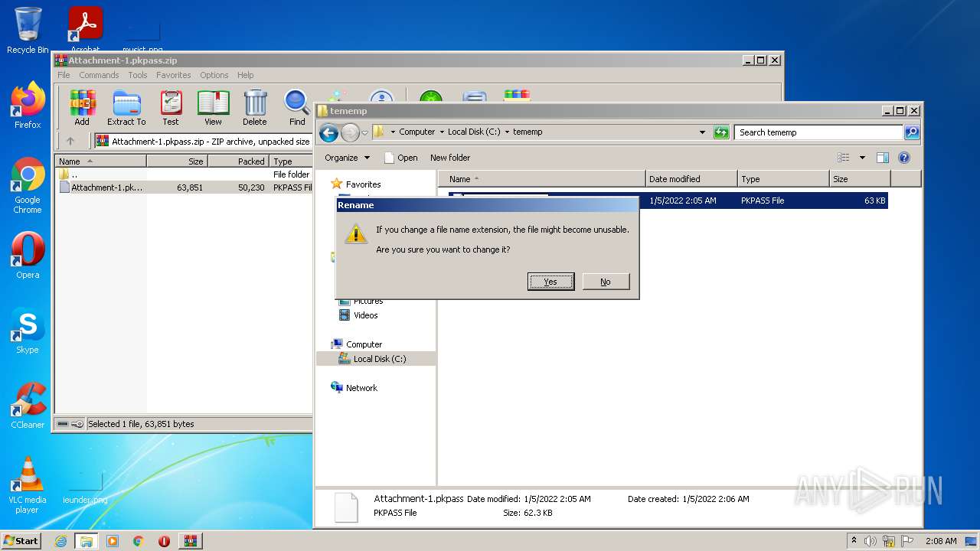This screenshot has width=980, height=551.
Task: Open the Tools menu in WinRAR
Action: tap(138, 75)
